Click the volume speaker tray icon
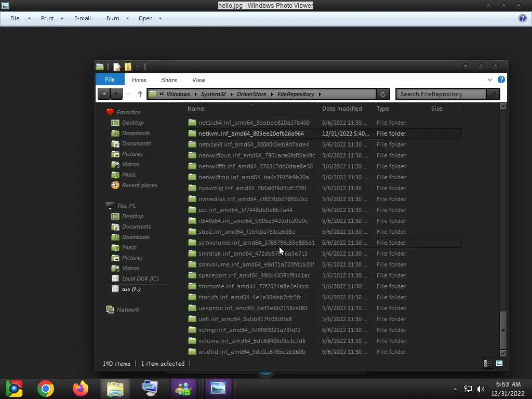Screen dimensions: 532x399 481,389
